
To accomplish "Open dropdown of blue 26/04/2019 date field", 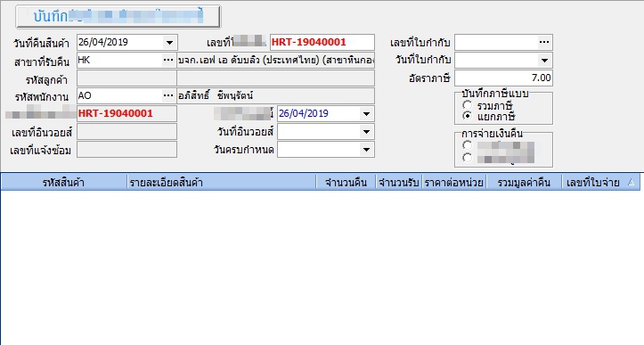I will pyautogui.click(x=366, y=114).
